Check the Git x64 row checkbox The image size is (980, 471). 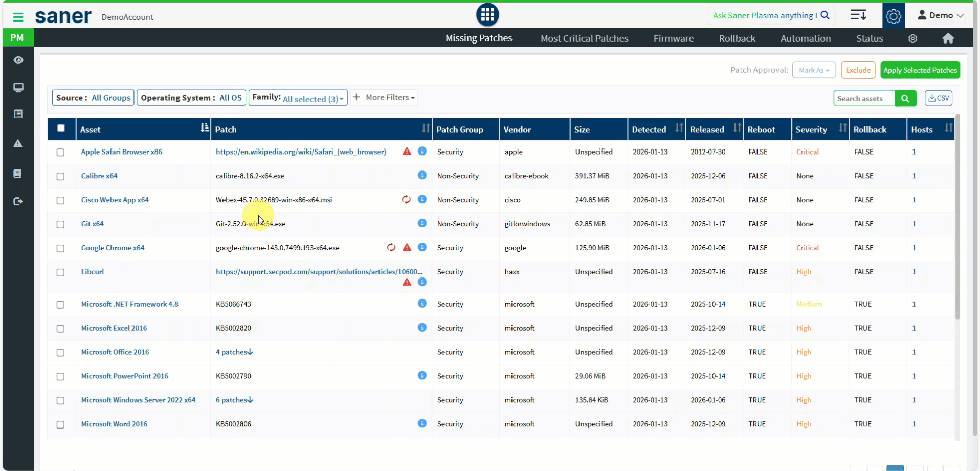coord(60,224)
